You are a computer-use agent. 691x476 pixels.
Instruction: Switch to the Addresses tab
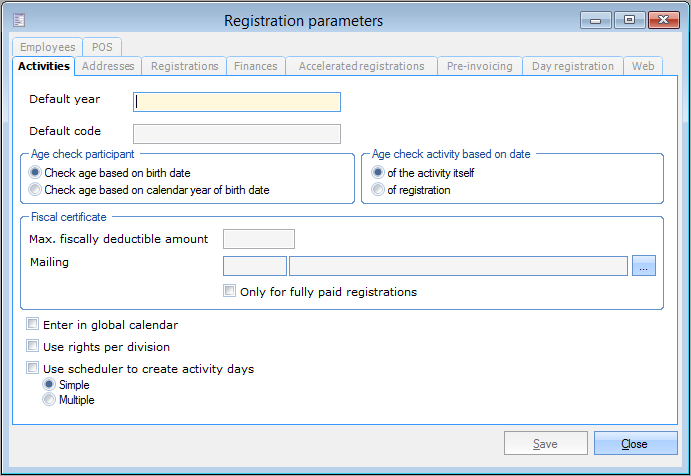click(x=108, y=66)
